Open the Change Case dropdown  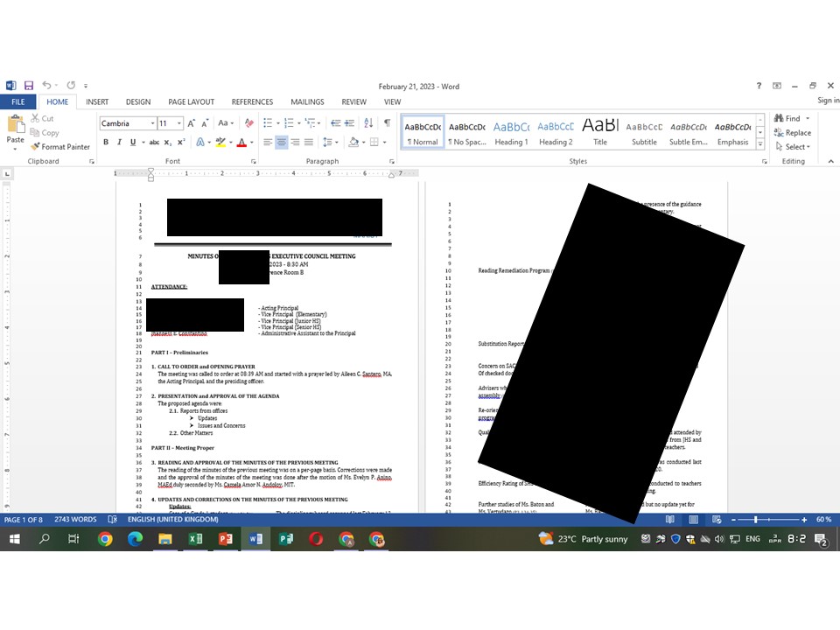click(226, 123)
